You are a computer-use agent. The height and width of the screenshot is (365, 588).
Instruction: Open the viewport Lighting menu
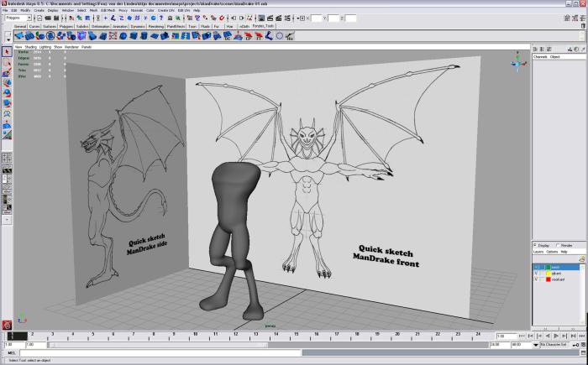[45, 47]
